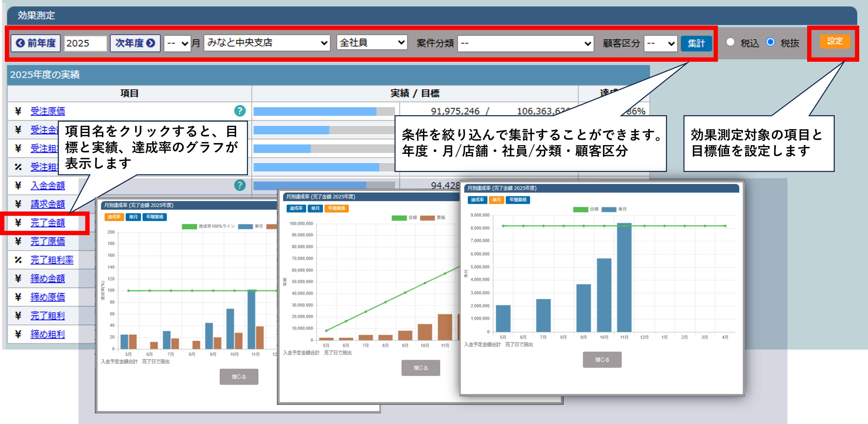Go to next fiscal year 次年度

pos(135,43)
